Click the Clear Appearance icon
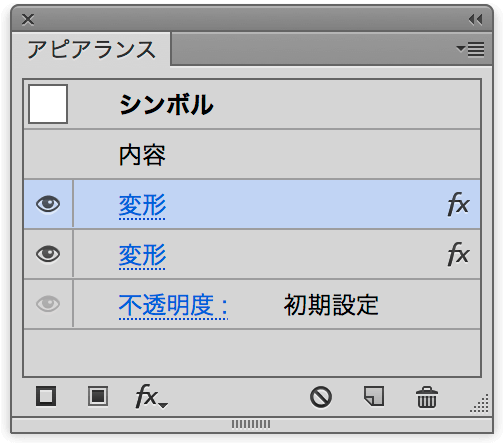Screen dimensions: 504x448 pos(321,397)
